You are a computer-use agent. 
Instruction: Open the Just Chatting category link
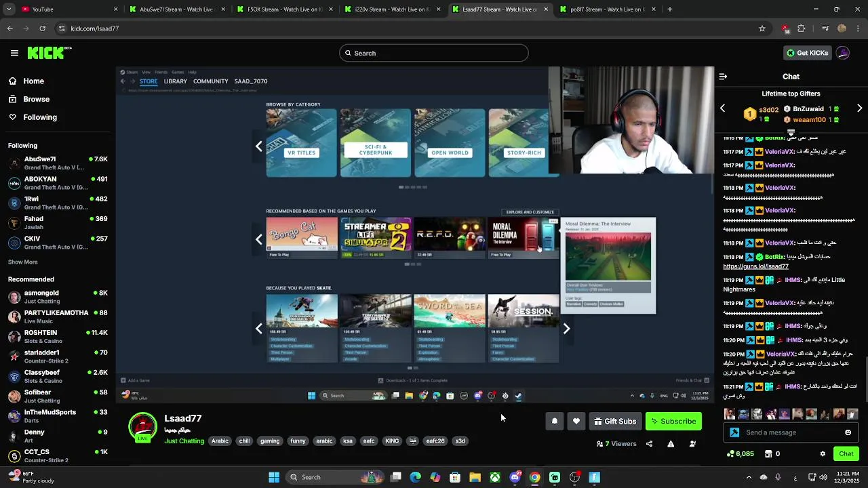pyautogui.click(x=184, y=441)
